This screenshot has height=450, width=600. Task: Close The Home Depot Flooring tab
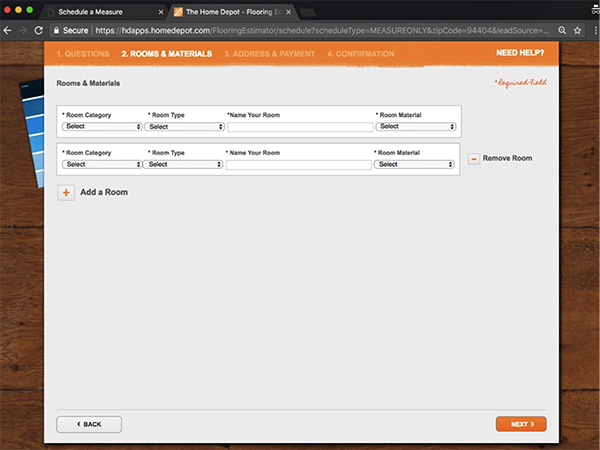(289, 12)
